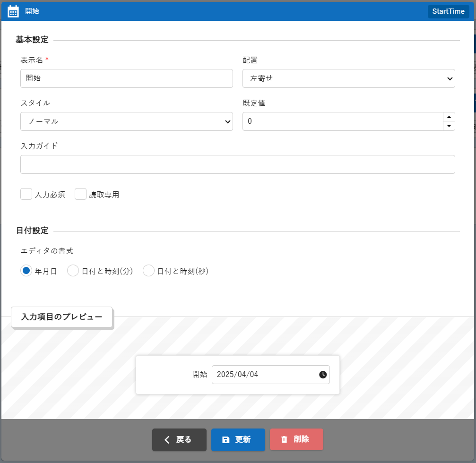Open the 配置 dropdown
476x463 pixels.
tap(348, 78)
